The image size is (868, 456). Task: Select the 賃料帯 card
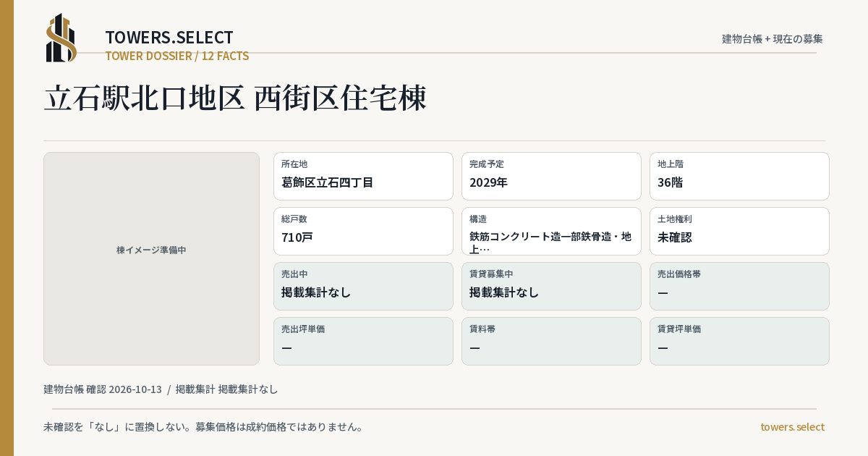point(551,341)
